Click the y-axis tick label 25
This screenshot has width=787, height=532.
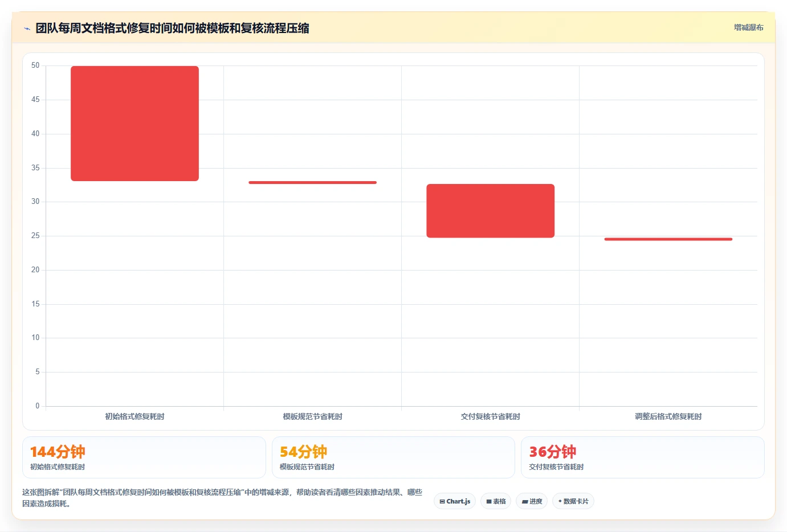click(35, 236)
